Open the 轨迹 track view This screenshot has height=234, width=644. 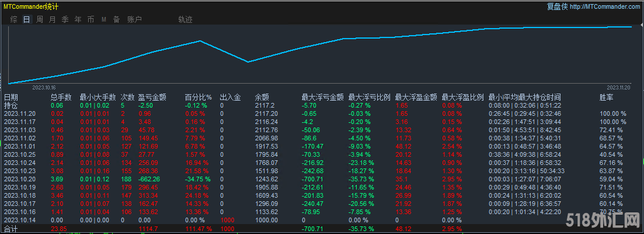(185, 19)
